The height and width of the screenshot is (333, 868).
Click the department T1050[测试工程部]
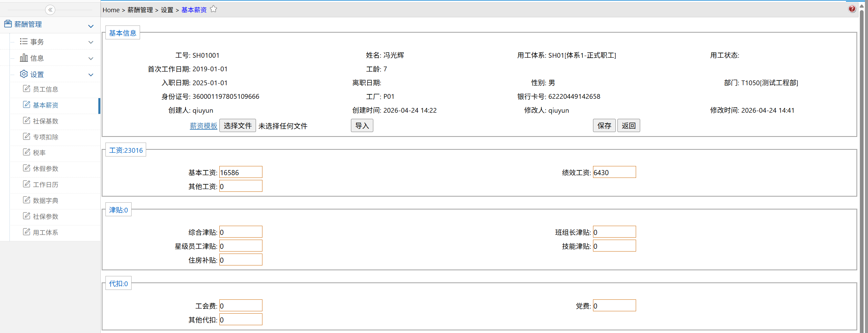tap(770, 83)
